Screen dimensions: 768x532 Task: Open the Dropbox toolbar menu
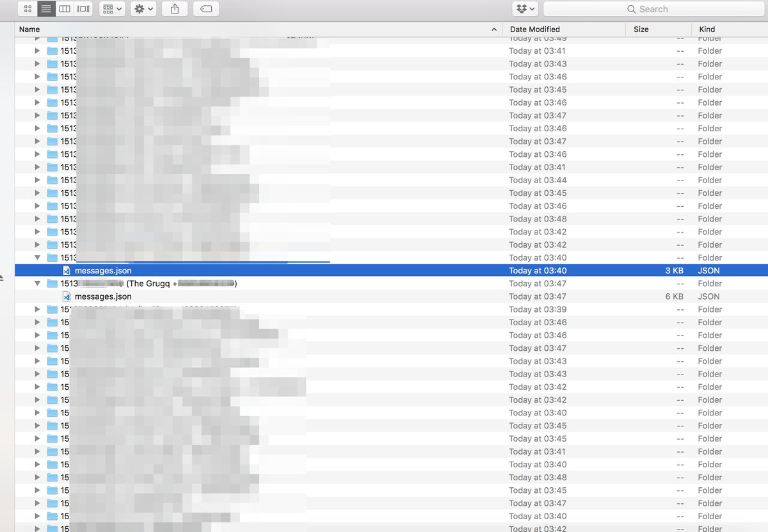[x=525, y=9]
